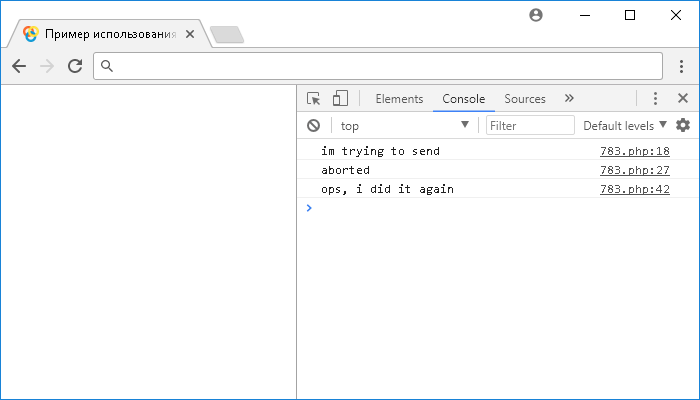700x400 pixels.
Task: Maximize the browser window
Action: 630,15
